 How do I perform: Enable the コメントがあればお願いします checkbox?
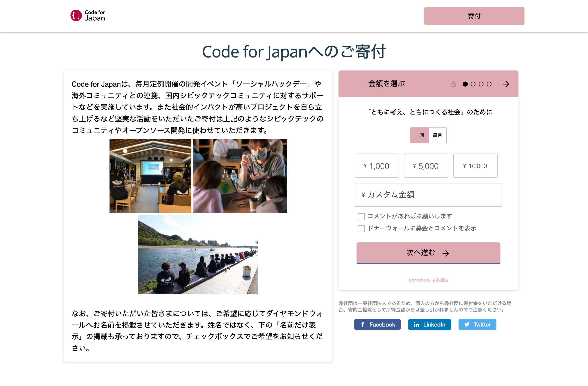[x=361, y=217]
